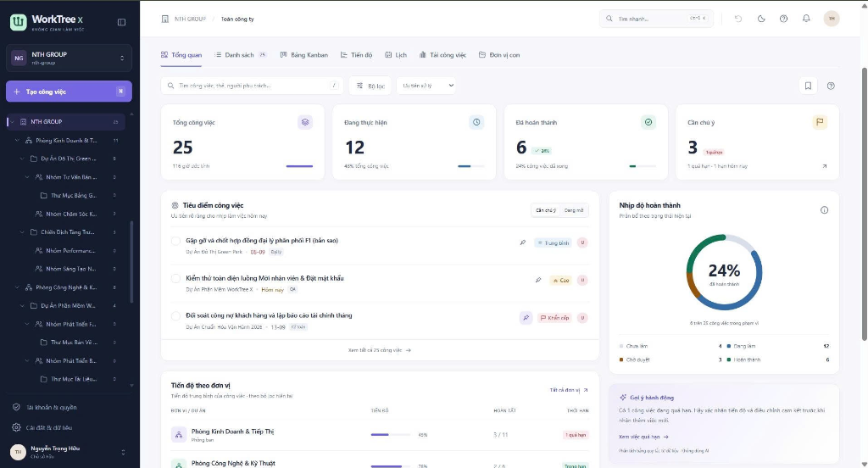Open the info icon on Nhịp độ hoàn thành

tap(824, 210)
